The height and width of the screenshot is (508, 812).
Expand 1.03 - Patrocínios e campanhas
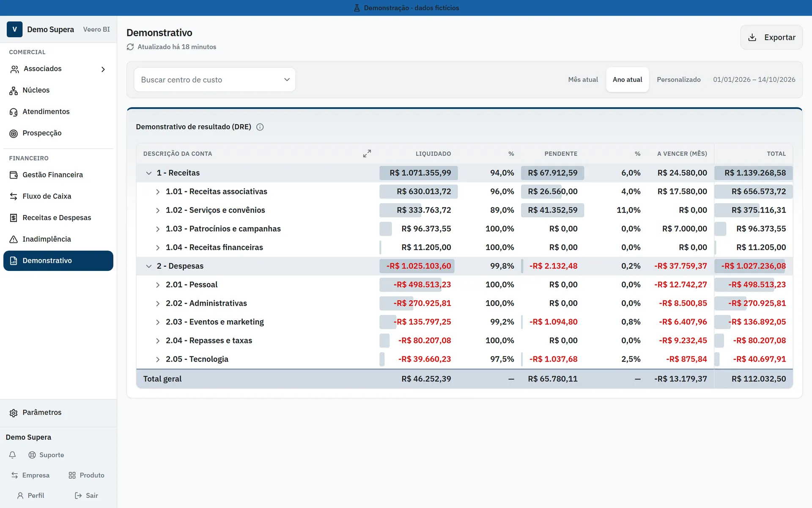point(158,229)
